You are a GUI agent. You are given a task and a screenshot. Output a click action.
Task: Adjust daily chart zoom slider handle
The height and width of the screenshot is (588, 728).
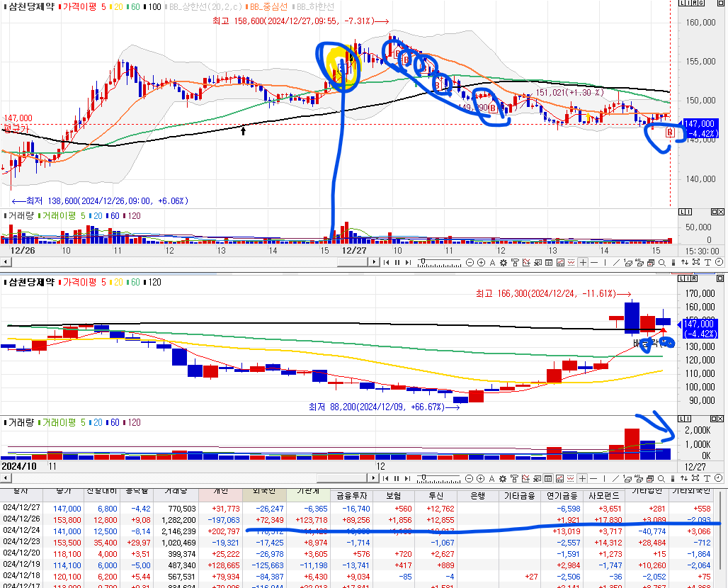(x=423, y=477)
